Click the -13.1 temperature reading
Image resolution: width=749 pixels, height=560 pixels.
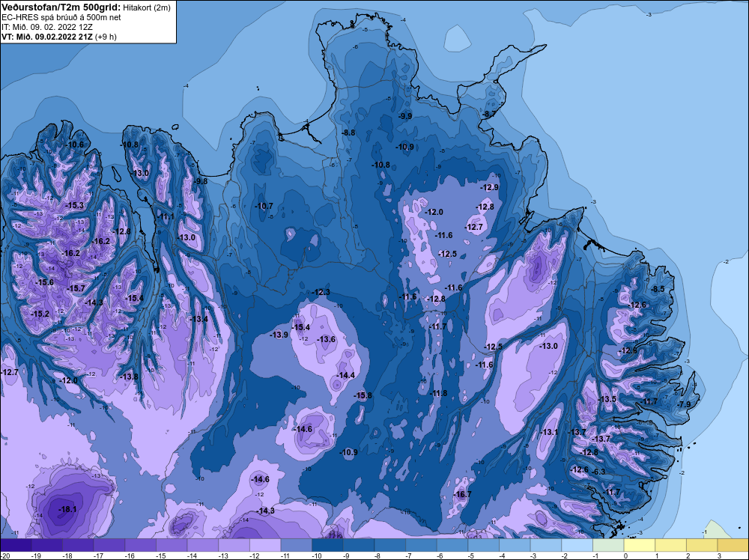549,432
